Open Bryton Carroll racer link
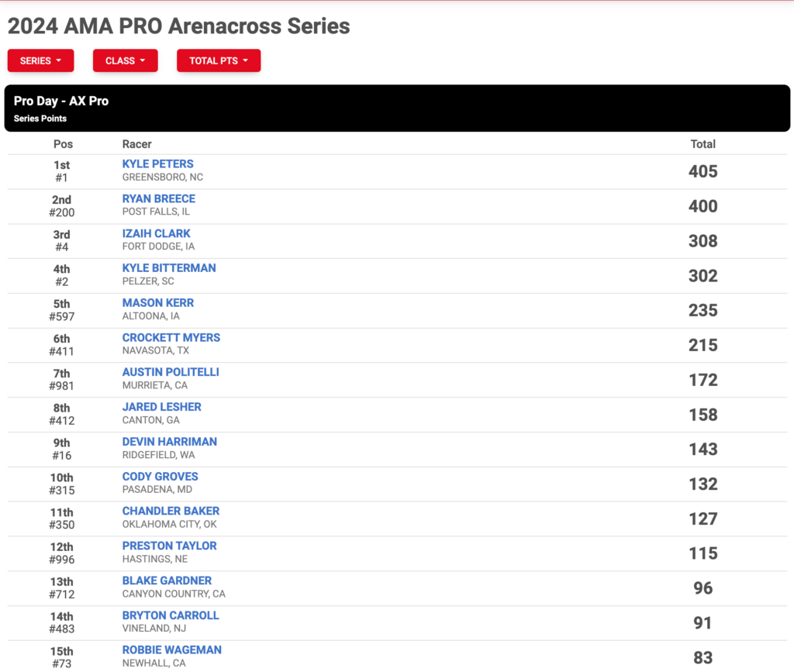 pos(170,615)
